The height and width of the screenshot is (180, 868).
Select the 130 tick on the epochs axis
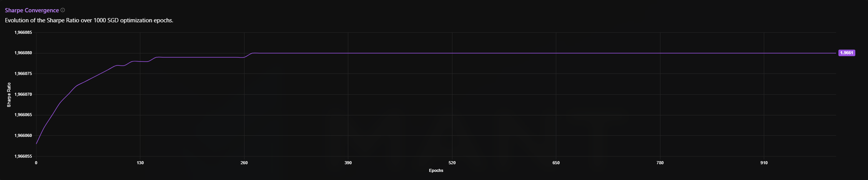(x=140, y=163)
